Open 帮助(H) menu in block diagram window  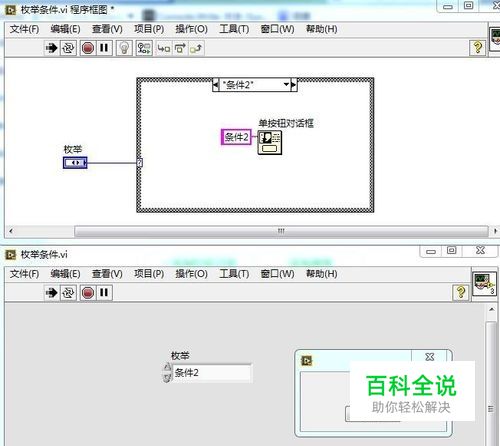[x=321, y=29]
